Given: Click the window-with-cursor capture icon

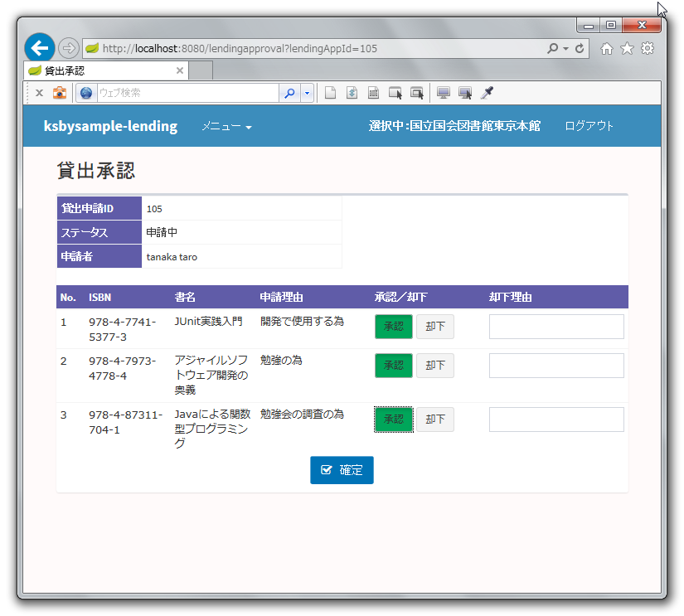Looking at the screenshot, I should (395, 93).
